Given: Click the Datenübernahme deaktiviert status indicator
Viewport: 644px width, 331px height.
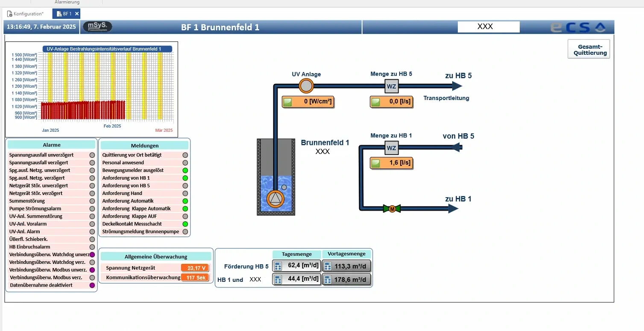Looking at the screenshot, I should pos(92,285).
